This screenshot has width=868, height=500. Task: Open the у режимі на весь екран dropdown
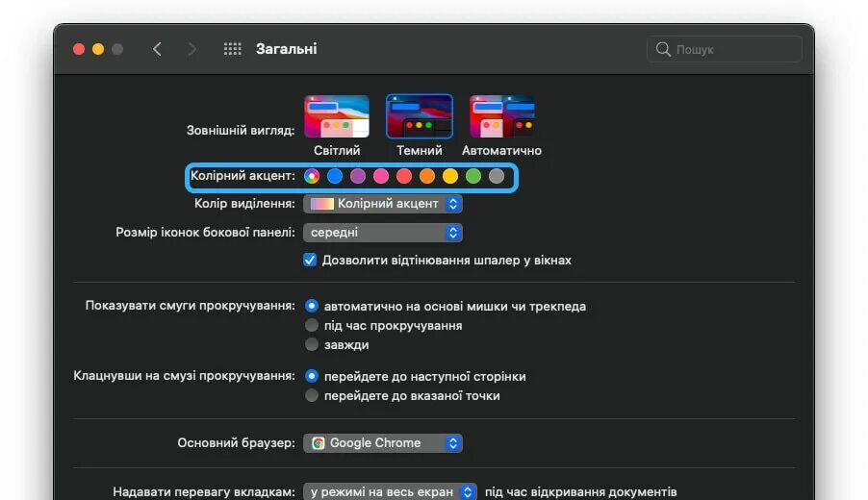point(390,491)
